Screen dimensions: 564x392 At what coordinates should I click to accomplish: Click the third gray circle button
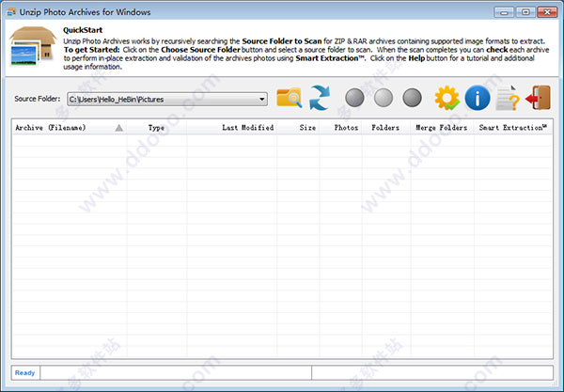point(413,98)
